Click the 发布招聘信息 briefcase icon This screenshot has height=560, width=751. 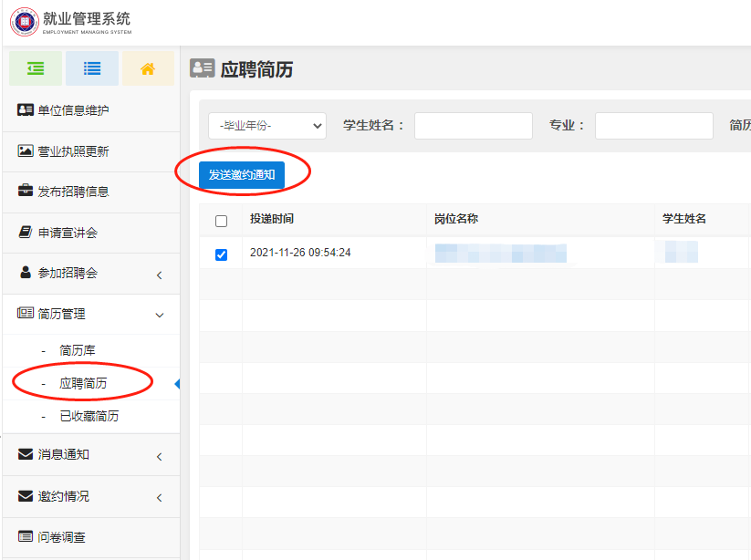coord(26,192)
